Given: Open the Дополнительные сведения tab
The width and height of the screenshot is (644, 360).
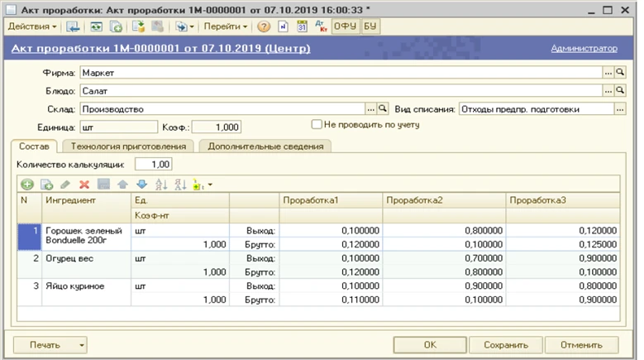Looking at the screenshot, I should pyautogui.click(x=265, y=146).
